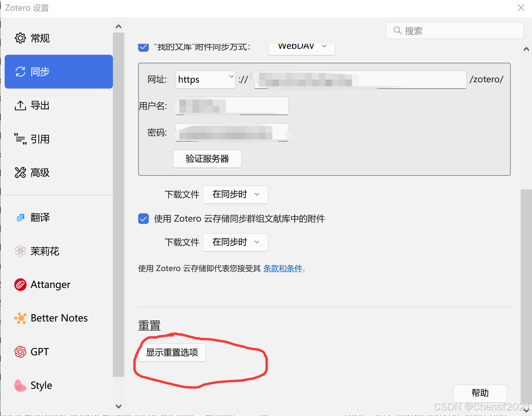Click the 翻译 translate plugin icon

click(20, 218)
